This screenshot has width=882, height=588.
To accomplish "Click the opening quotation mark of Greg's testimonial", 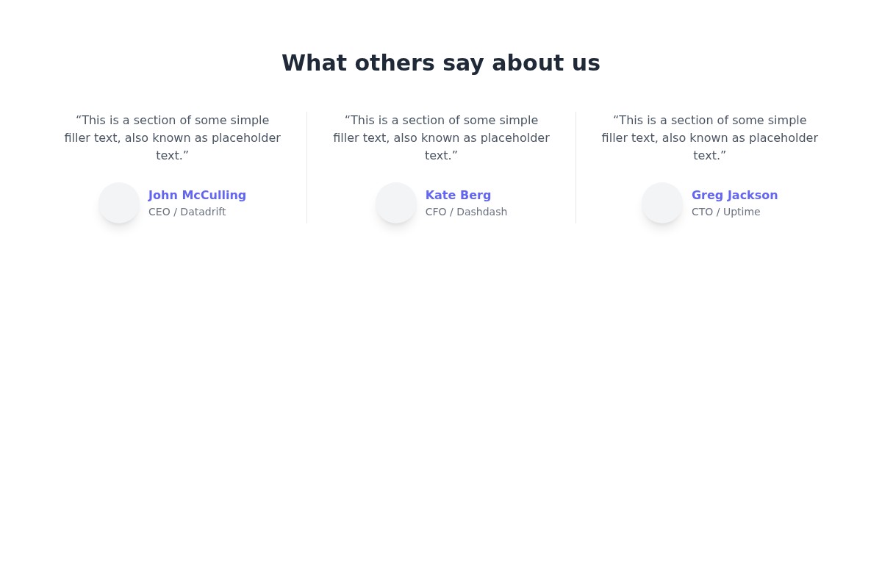I will [x=616, y=119].
